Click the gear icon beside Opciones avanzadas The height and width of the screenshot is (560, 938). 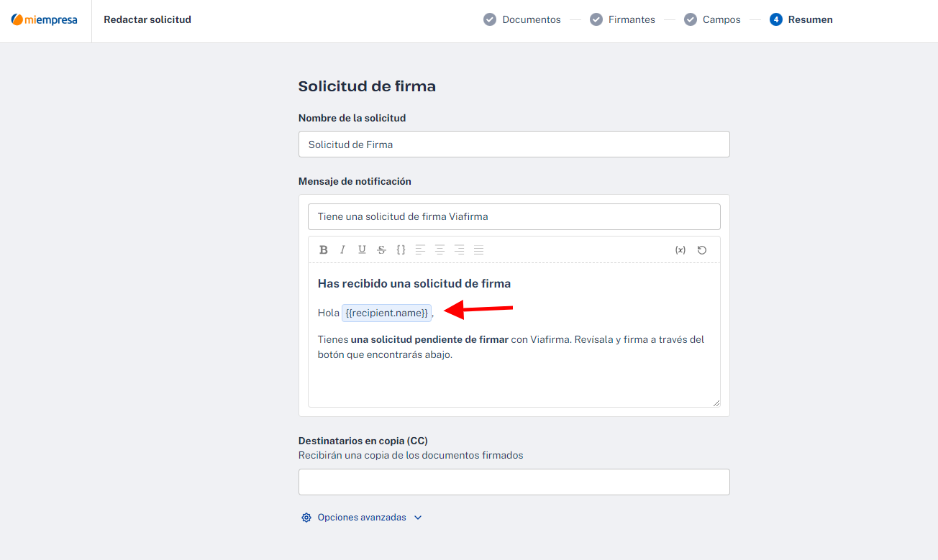306,518
